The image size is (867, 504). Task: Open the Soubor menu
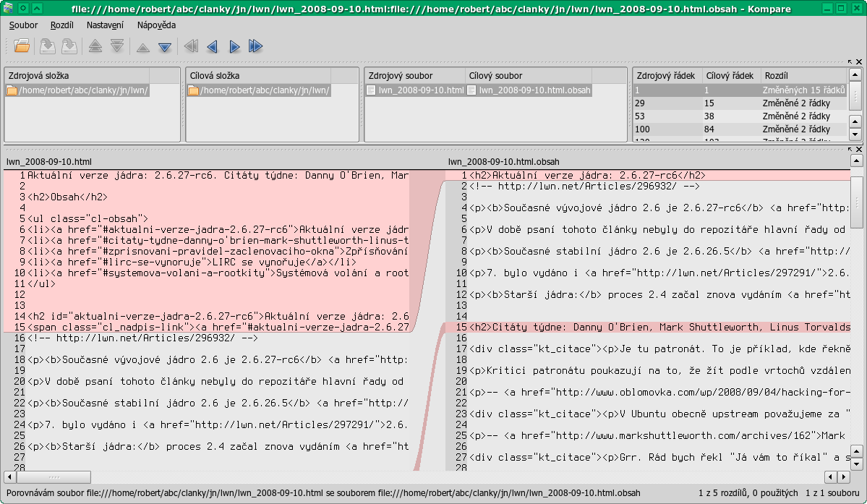[x=24, y=25]
